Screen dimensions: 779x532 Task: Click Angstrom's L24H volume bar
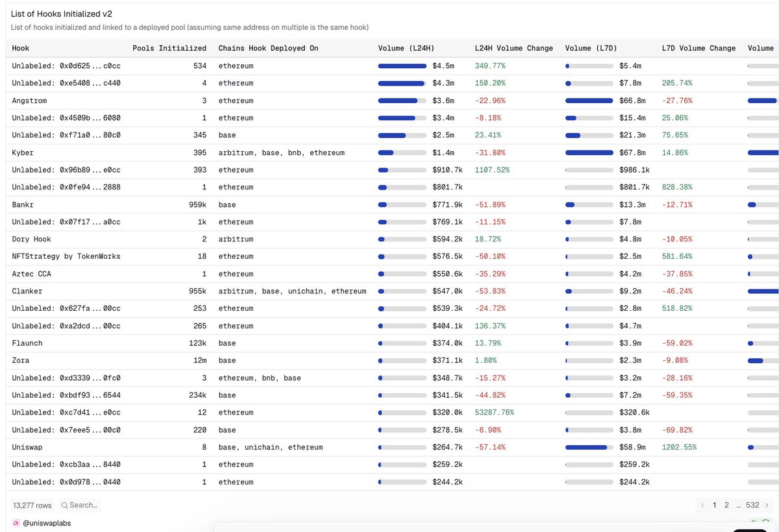pyautogui.click(x=402, y=101)
